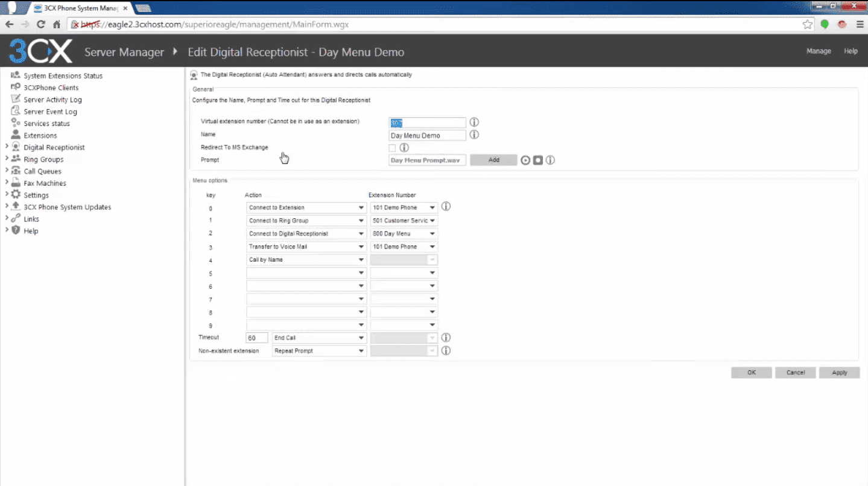Click Server Manager breadcrumb
Viewport: 868px width, 486px height.
124,52
